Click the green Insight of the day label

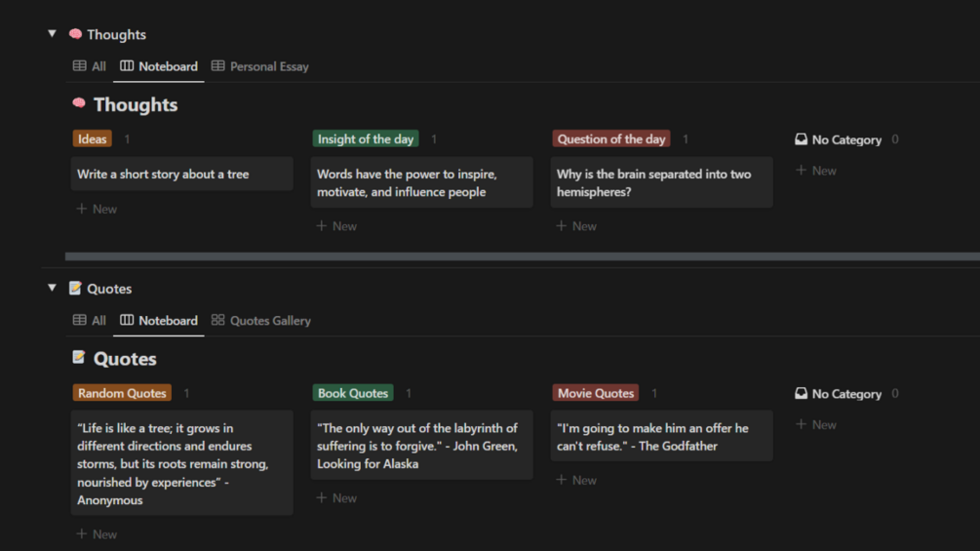[x=365, y=139]
